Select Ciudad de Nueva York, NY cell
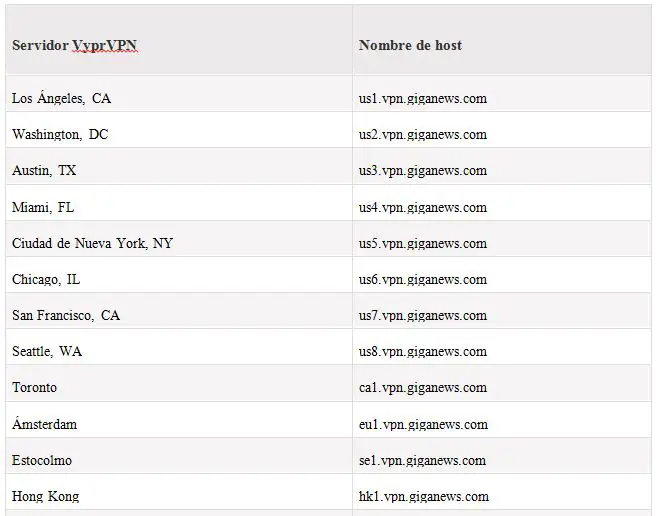 point(92,243)
